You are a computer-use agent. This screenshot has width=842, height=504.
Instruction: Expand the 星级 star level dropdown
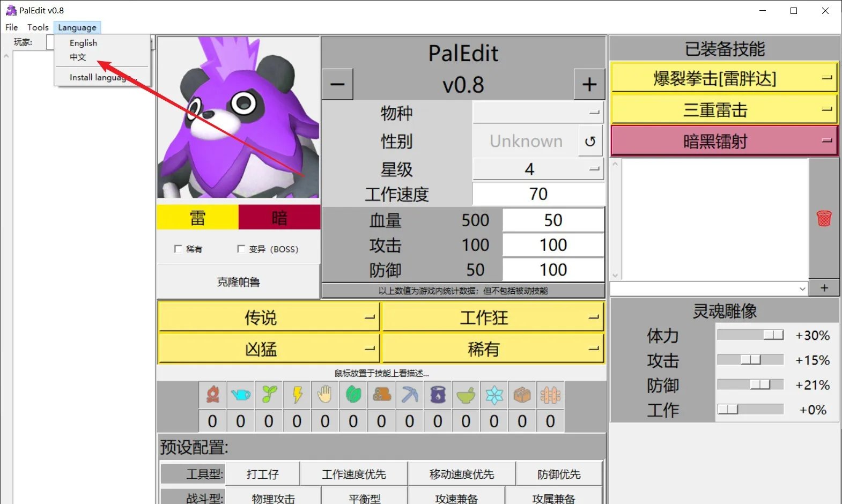[538, 169]
